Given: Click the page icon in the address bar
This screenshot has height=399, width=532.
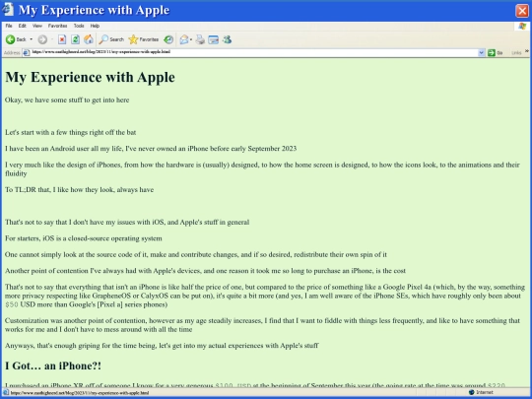Looking at the screenshot, I should pyautogui.click(x=27, y=52).
